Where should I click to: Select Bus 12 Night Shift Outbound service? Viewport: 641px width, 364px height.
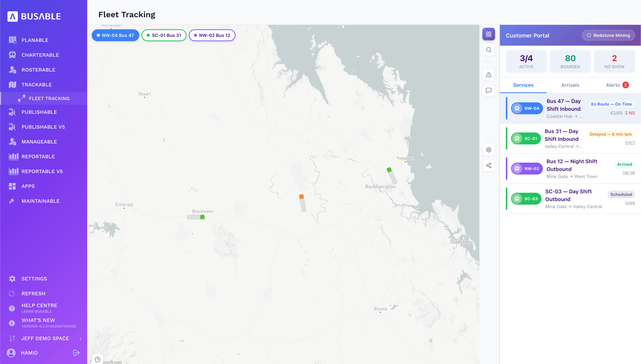click(x=570, y=169)
